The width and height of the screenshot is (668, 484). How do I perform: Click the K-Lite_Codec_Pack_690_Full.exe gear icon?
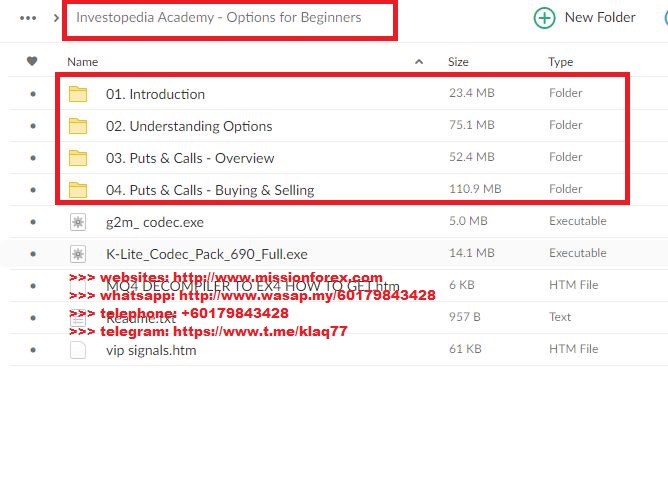tap(78, 254)
